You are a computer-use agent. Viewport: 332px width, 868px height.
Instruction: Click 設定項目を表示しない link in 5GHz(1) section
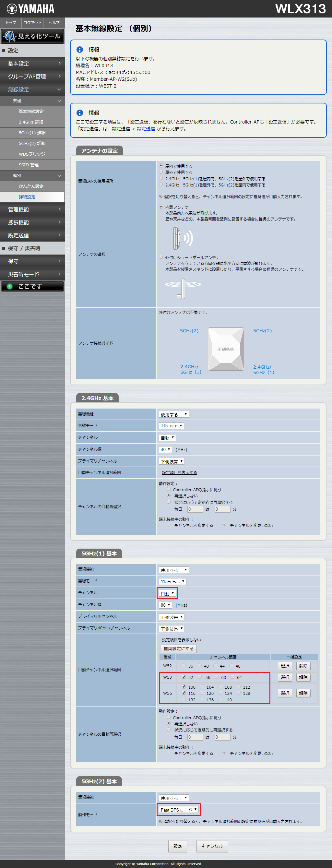pyautogui.click(x=181, y=640)
